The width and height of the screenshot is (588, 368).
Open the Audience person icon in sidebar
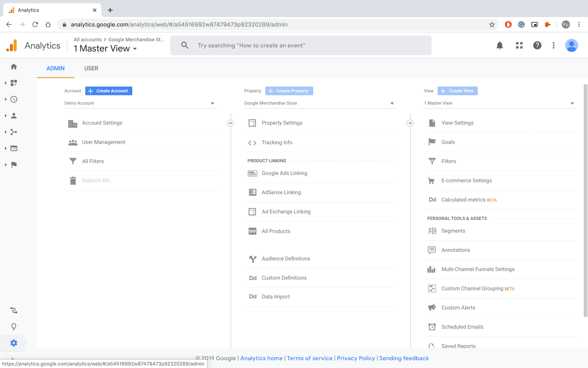(14, 116)
